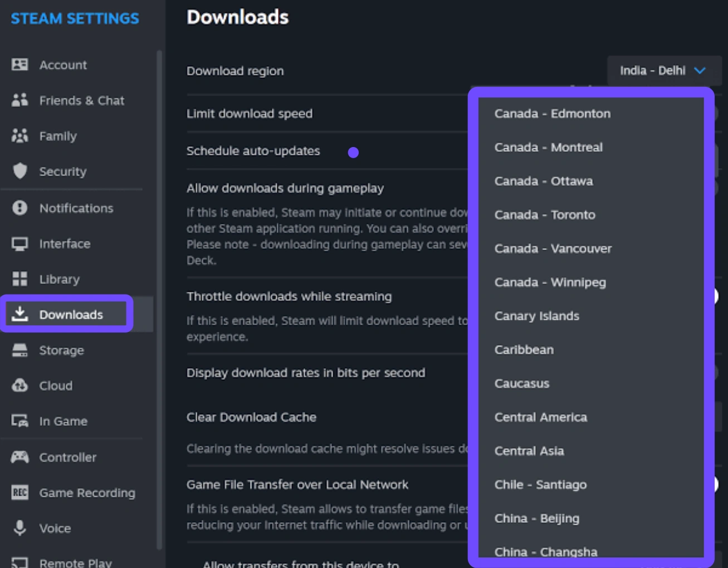
Task: Click the Interface monitor icon
Action: click(x=20, y=244)
